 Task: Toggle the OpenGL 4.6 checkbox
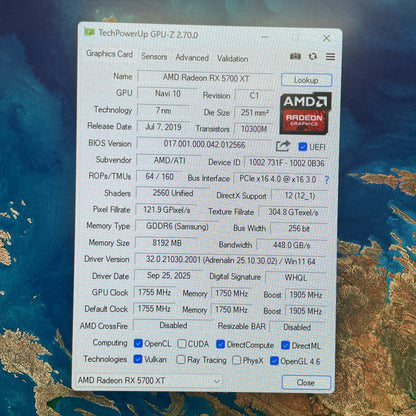[x=274, y=361]
